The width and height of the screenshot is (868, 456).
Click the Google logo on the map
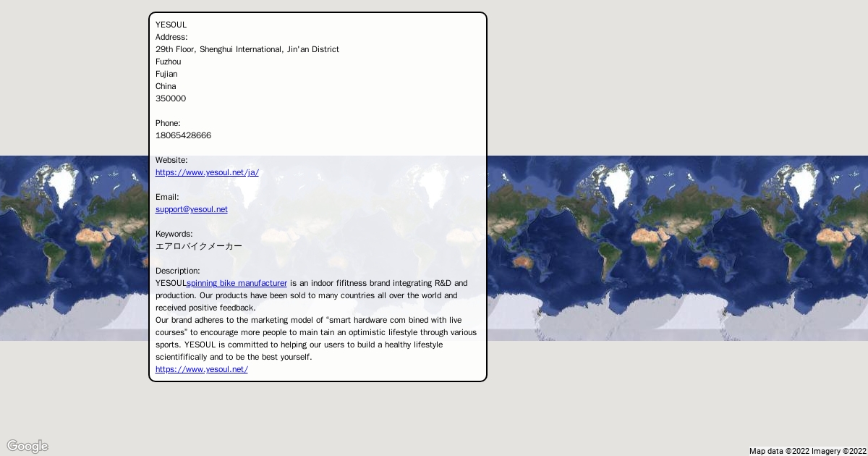coord(27,446)
